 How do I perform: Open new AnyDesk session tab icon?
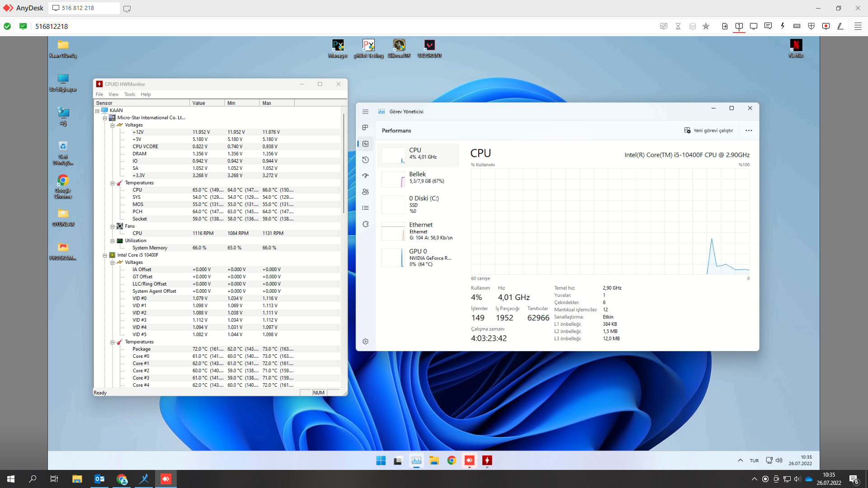point(127,9)
